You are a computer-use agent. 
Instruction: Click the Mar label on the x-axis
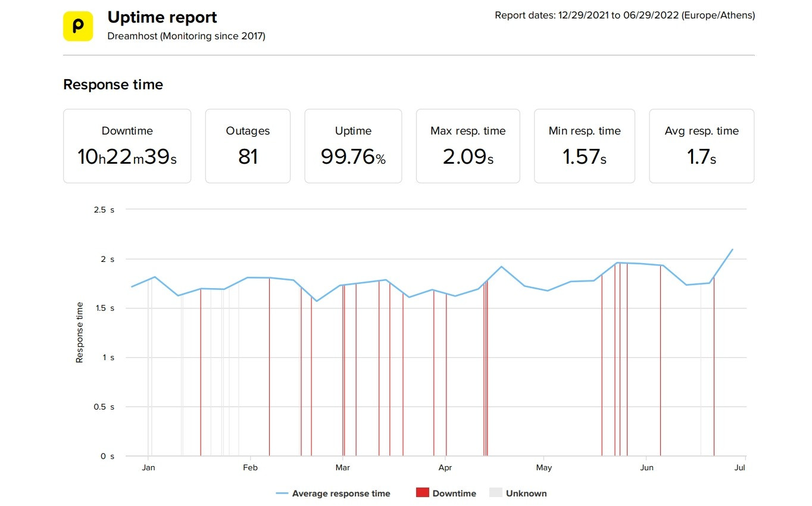click(x=342, y=468)
